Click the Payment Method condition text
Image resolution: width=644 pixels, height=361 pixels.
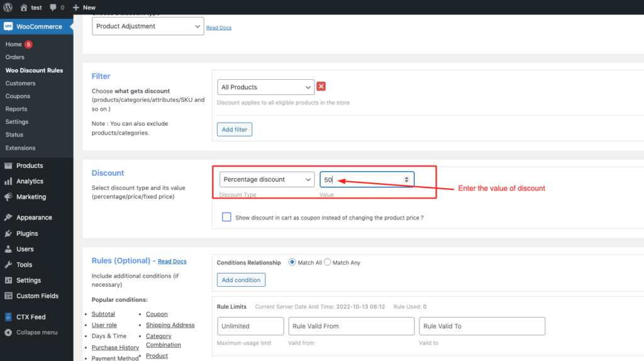tap(115, 358)
